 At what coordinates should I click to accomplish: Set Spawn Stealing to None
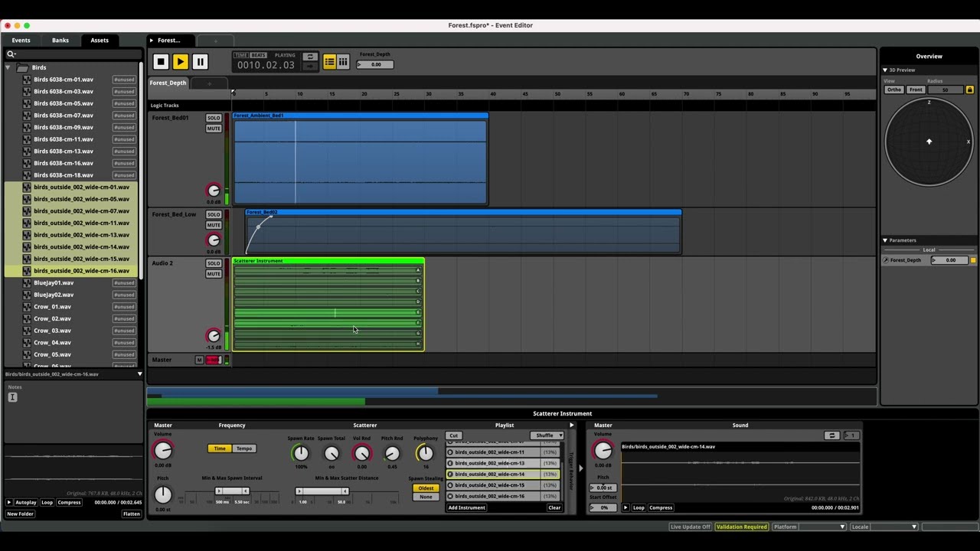point(426,497)
